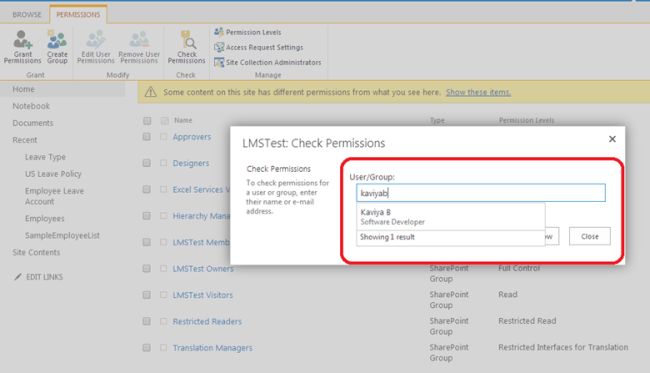
Task: Click the Grant Permissions icon
Action: pyautogui.click(x=22, y=47)
